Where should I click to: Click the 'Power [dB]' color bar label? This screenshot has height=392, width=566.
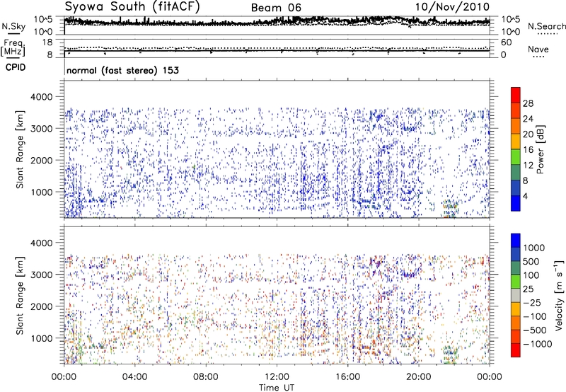click(x=541, y=149)
